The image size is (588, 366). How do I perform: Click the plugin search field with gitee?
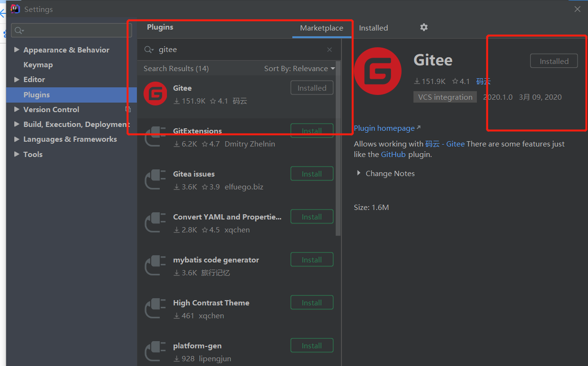tap(238, 49)
